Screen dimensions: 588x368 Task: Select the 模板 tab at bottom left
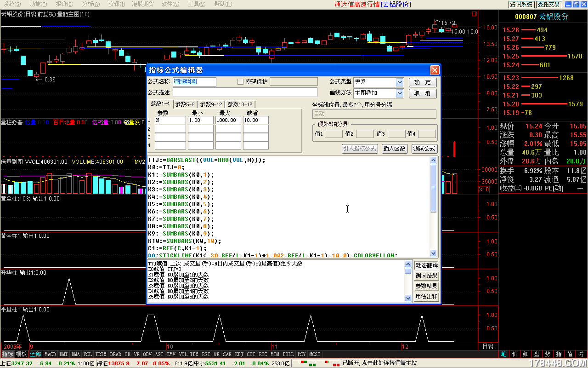click(21, 354)
